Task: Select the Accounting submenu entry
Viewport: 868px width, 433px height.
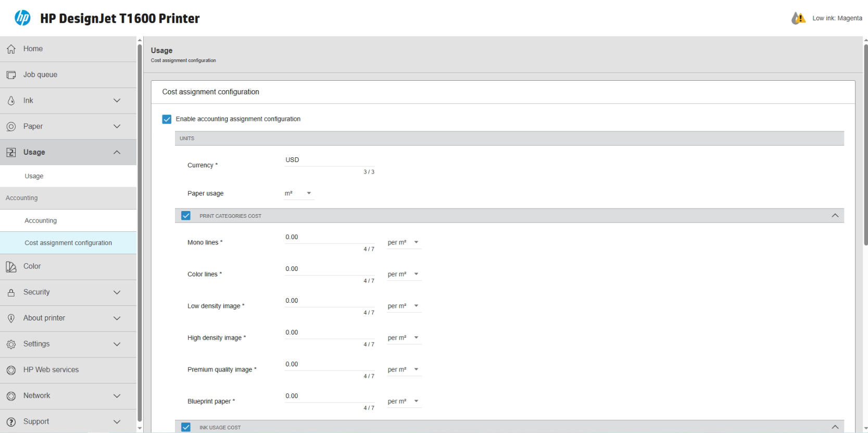Action: pyautogui.click(x=68, y=220)
